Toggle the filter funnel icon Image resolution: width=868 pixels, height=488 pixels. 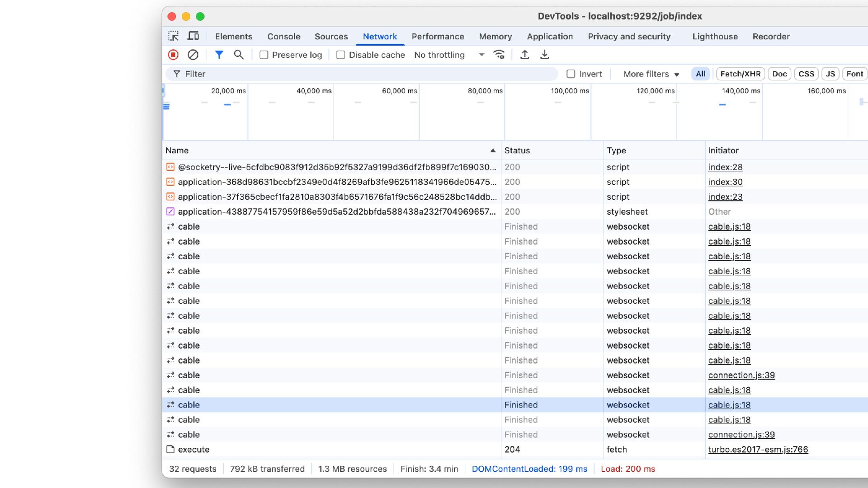(219, 55)
